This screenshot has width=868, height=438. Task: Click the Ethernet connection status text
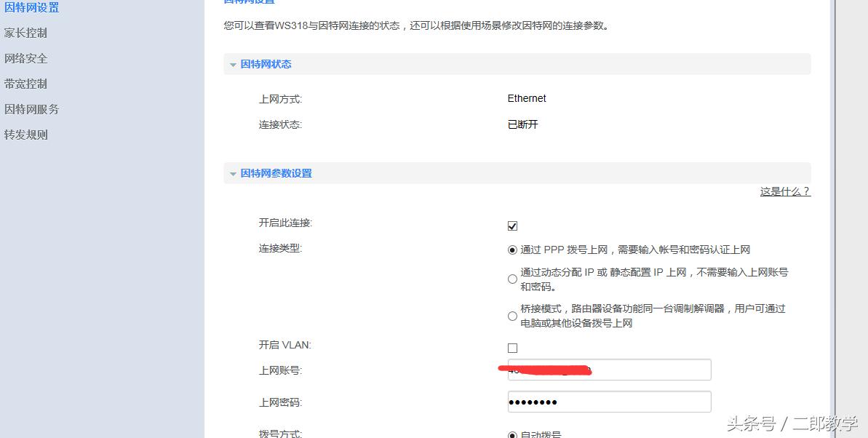point(526,99)
